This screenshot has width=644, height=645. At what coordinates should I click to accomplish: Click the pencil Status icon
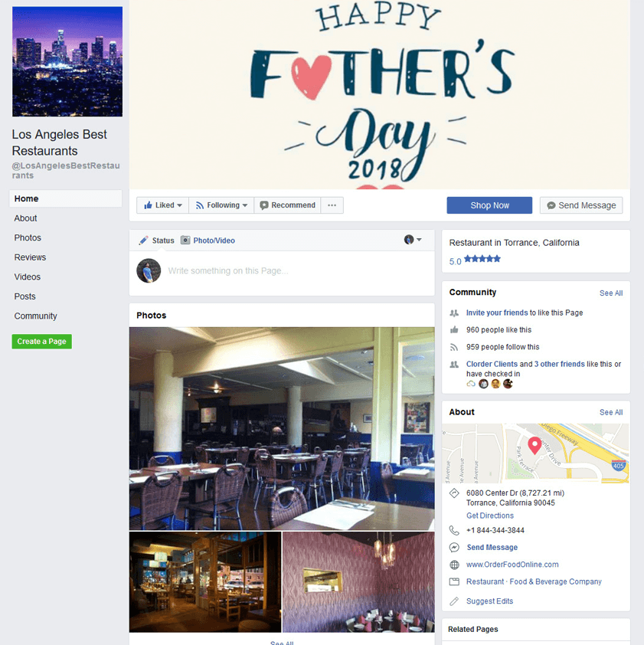point(143,241)
